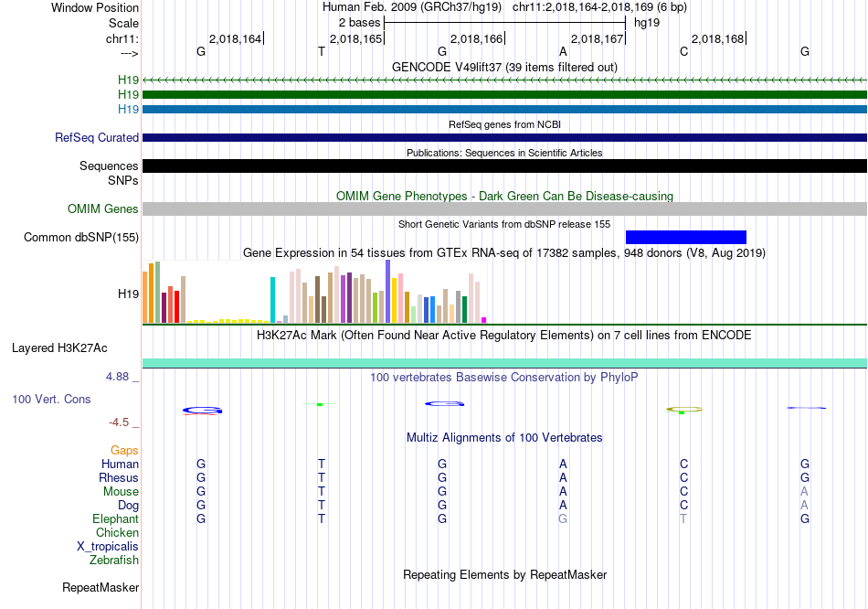The image size is (868, 609).
Task: Open Publications: Sequences in Scientific Articles title
Action: [504, 153]
